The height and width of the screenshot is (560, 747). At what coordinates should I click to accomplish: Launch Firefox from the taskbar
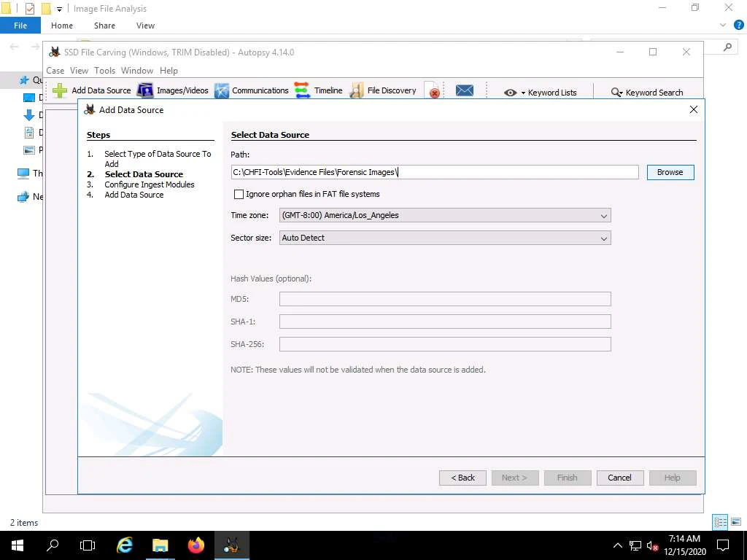tap(196, 545)
